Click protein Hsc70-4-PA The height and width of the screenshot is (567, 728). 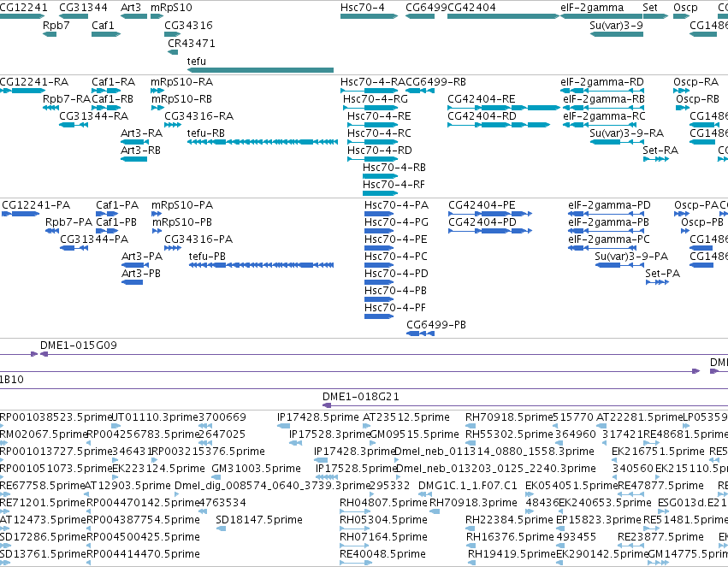click(x=379, y=214)
